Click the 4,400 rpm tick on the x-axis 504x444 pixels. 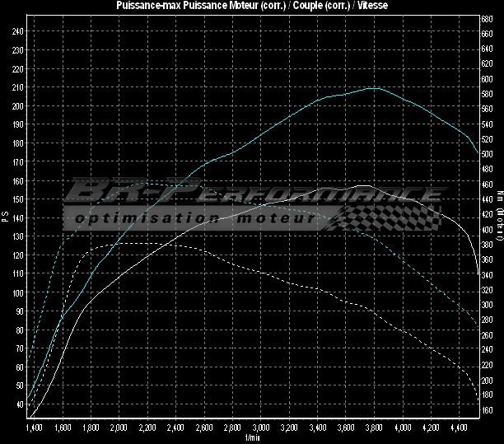pyautogui.click(x=460, y=428)
